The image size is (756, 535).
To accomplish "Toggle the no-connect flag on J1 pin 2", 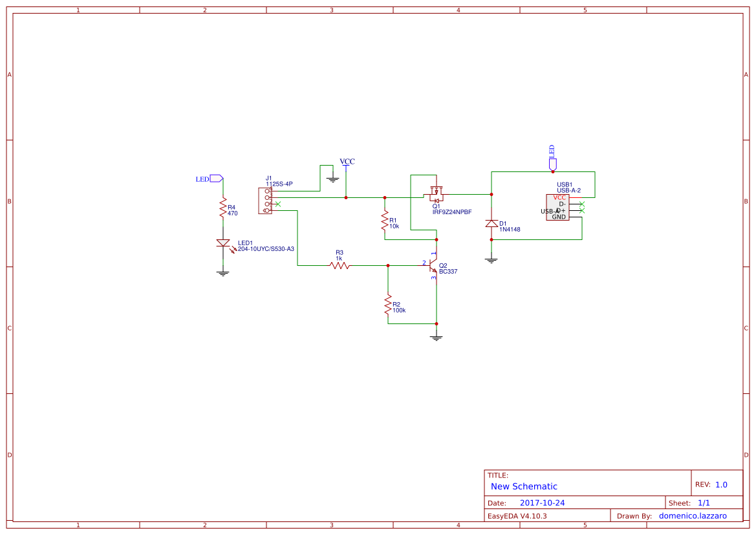I will 278,204.
